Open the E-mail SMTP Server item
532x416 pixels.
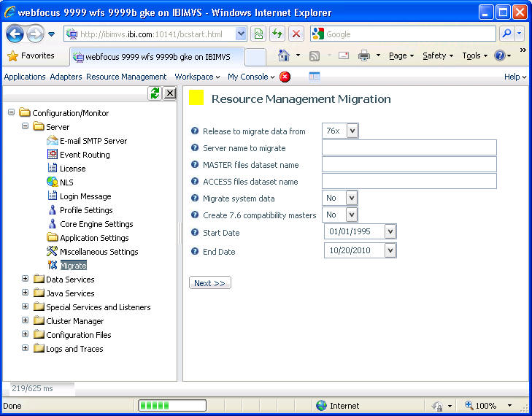(x=93, y=141)
